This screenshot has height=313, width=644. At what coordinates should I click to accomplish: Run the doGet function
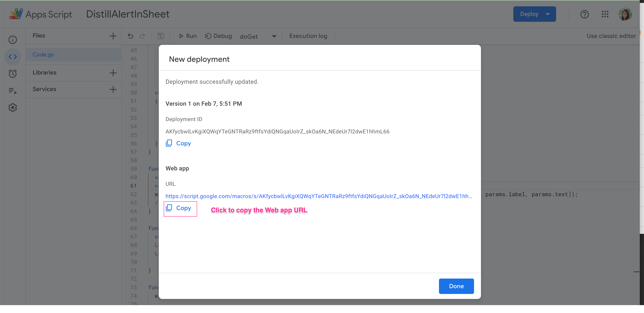click(x=187, y=36)
